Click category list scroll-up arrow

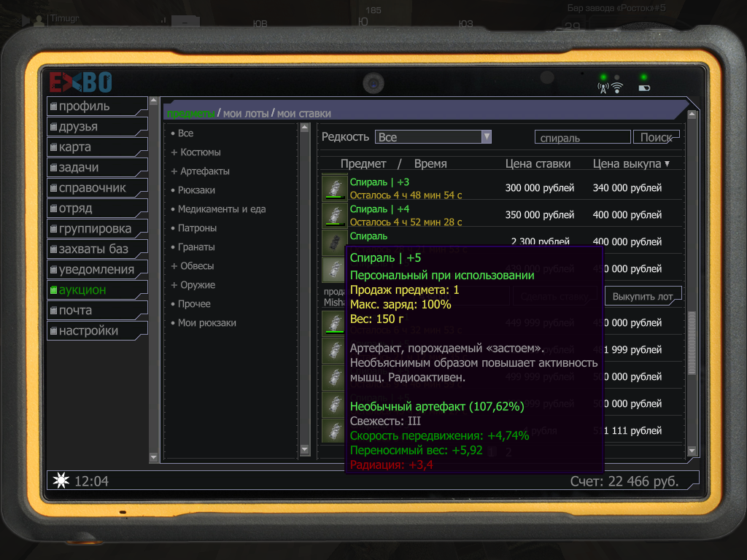coord(305,128)
